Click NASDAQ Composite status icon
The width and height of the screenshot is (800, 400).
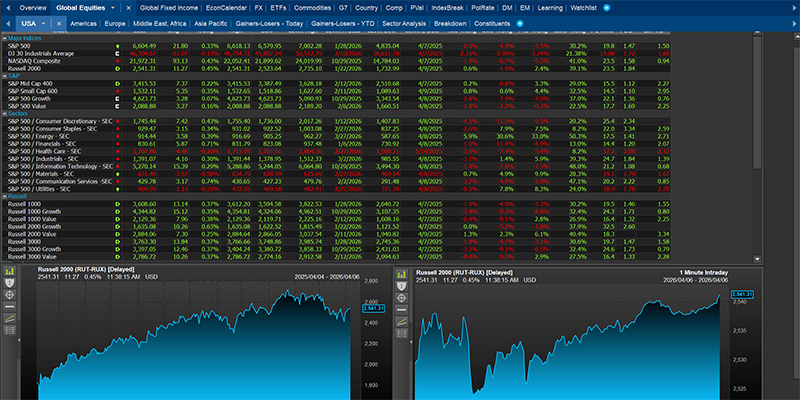(x=118, y=61)
